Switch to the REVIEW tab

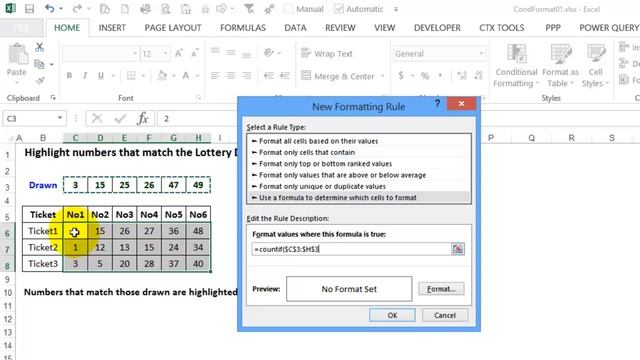[x=340, y=28]
